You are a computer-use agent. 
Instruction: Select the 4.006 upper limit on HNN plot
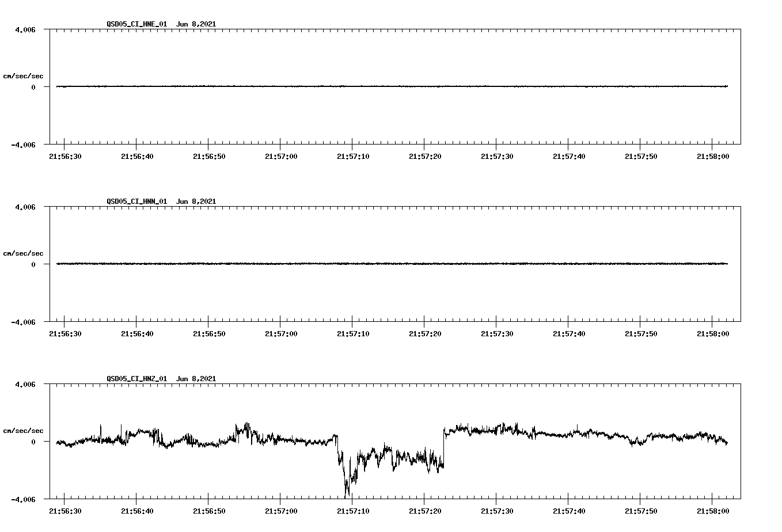coord(25,207)
